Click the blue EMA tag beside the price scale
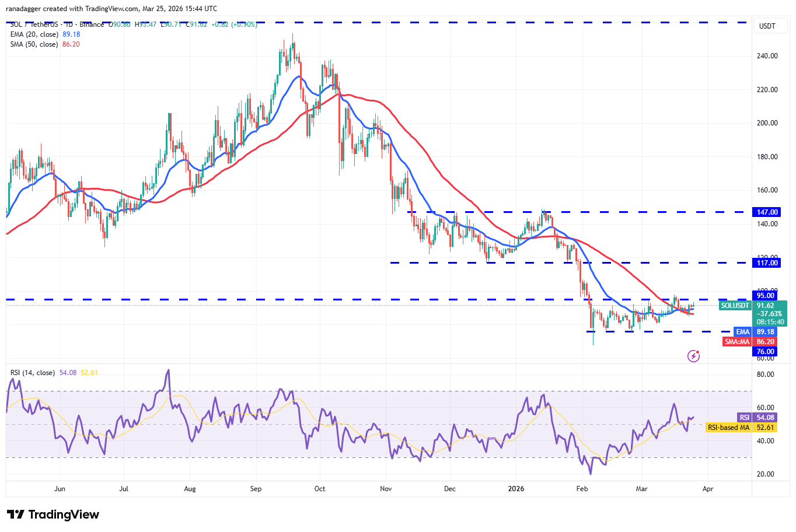Viewport: 796px width, 532px height. point(743,331)
